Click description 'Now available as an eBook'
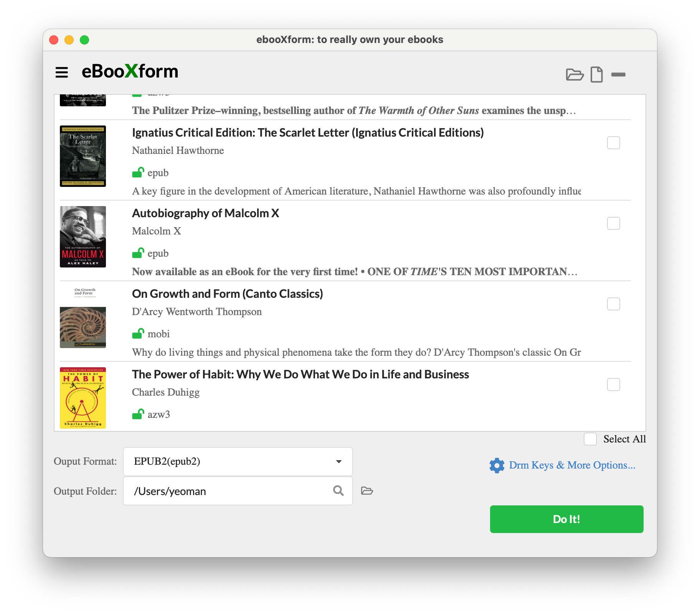Screen dimensions: 700x614 pos(355,272)
